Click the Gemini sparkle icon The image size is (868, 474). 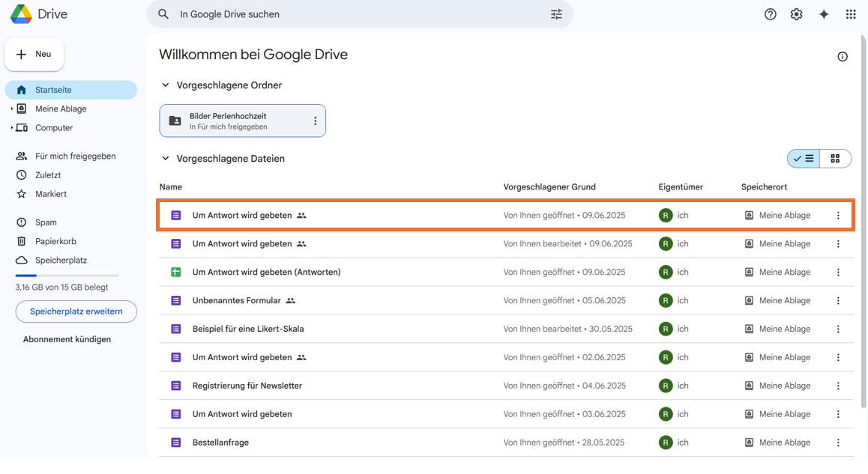click(x=824, y=14)
